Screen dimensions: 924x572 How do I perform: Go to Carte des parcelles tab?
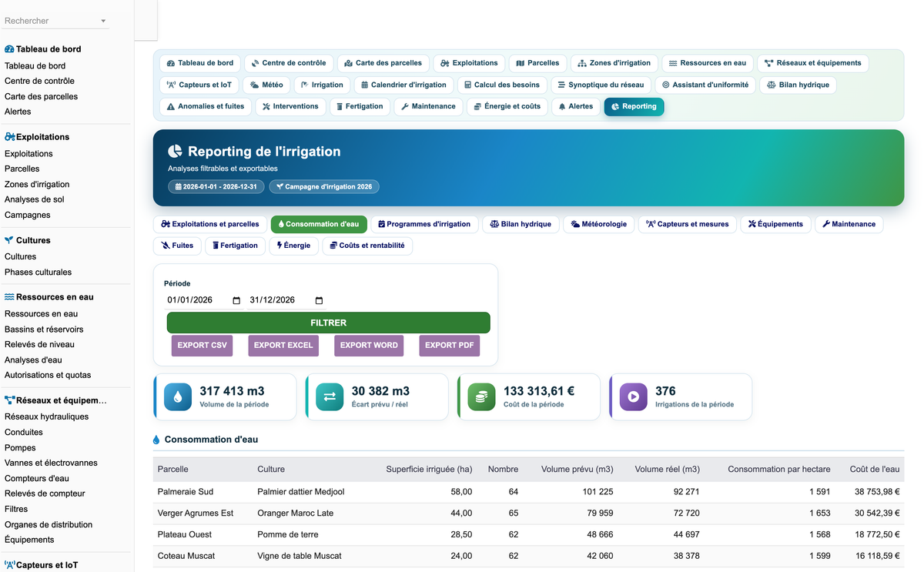click(383, 63)
